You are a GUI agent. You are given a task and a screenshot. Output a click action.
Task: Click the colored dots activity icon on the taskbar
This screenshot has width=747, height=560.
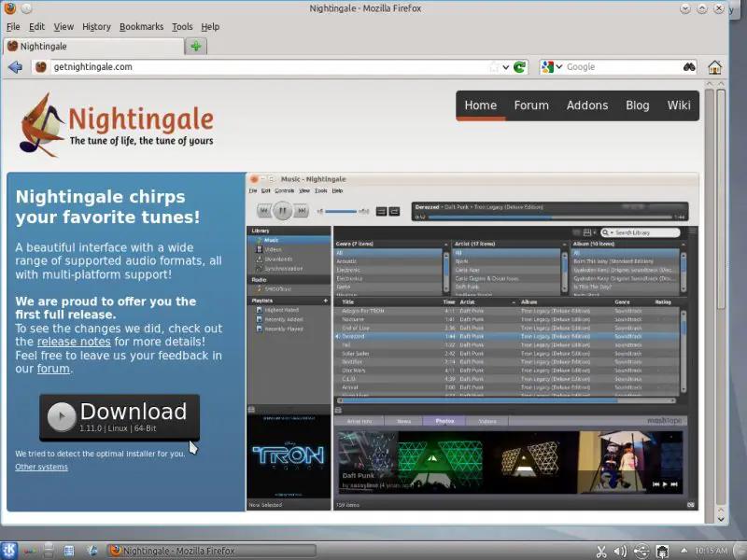tap(30, 551)
